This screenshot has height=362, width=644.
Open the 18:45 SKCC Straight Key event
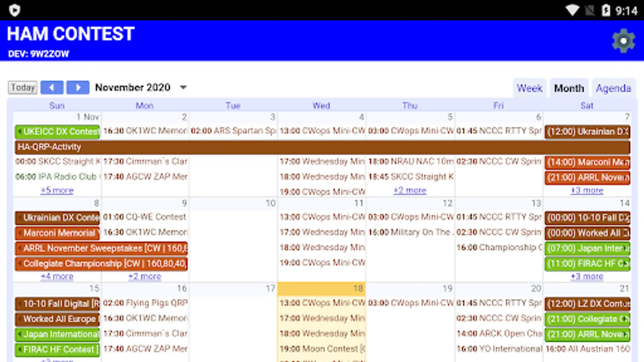tap(411, 177)
